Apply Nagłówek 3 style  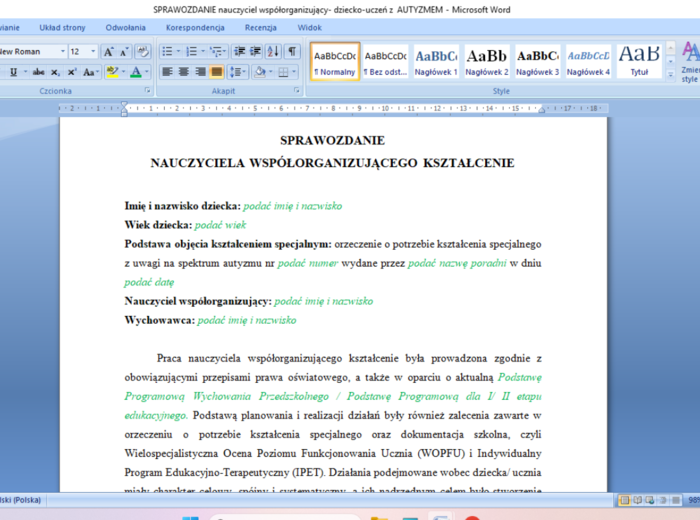(538, 62)
